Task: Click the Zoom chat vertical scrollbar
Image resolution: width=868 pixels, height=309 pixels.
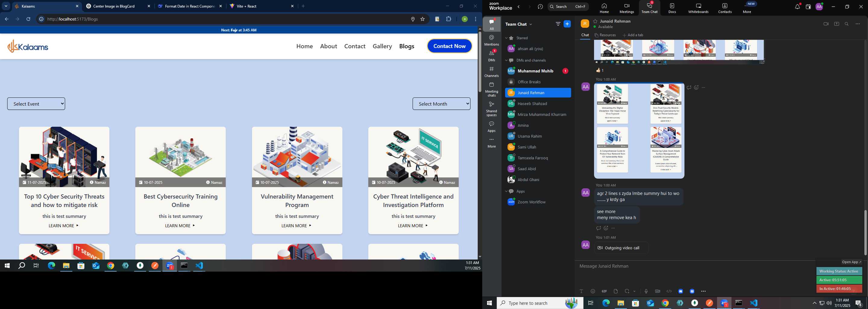Action: point(865,233)
